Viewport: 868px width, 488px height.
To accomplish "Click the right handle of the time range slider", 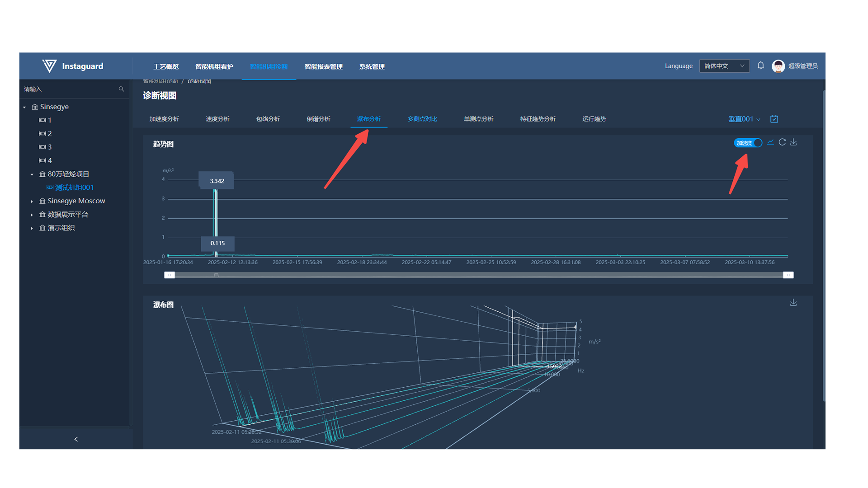I will pos(788,275).
